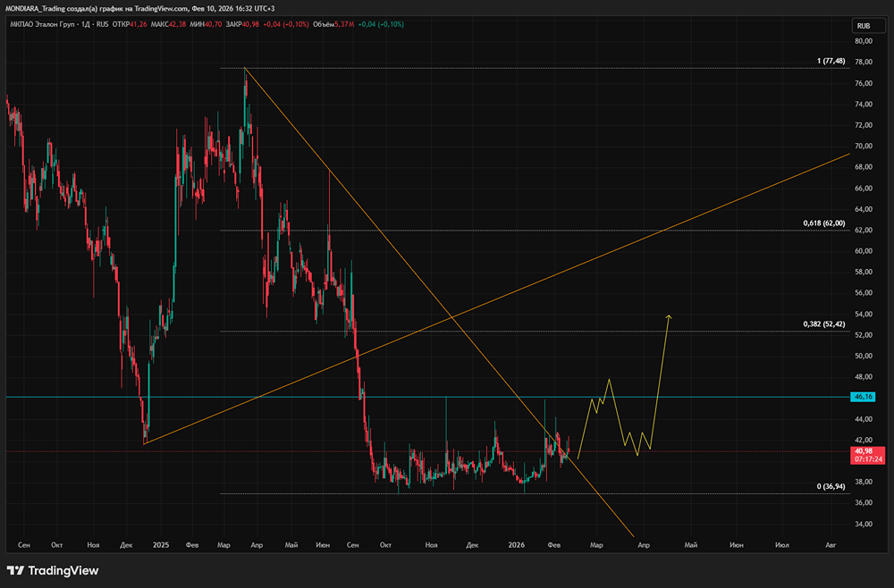Image resolution: width=894 pixels, height=588 pixels.
Task: Click the МАКС42,38 high value
Action: click(x=168, y=24)
